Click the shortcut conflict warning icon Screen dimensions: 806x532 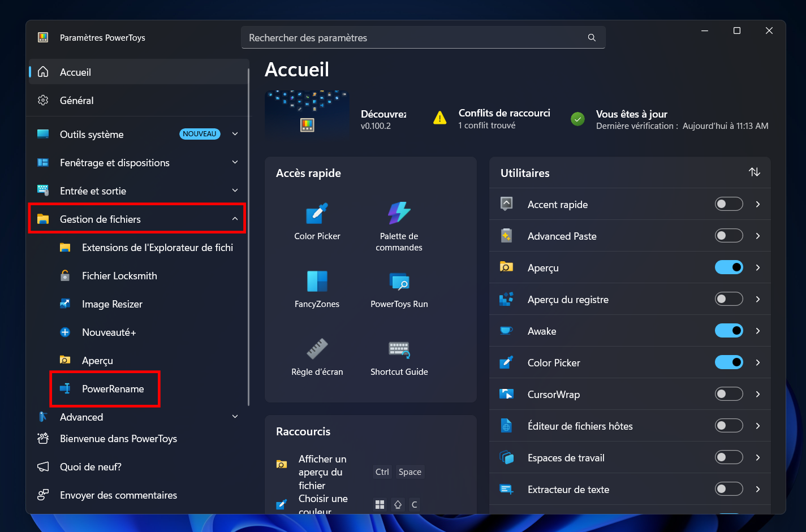(439, 118)
